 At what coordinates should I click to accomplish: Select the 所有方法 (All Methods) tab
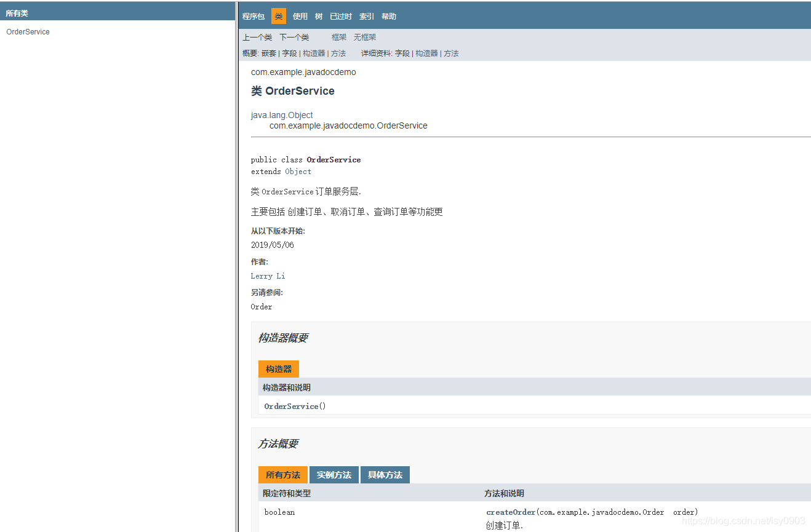(283, 475)
